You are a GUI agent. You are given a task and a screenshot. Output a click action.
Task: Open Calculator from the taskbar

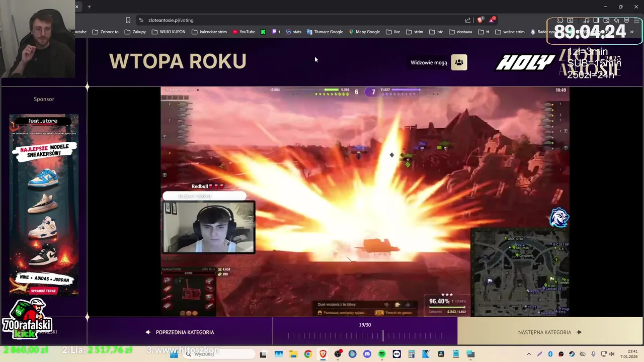[411, 354]
